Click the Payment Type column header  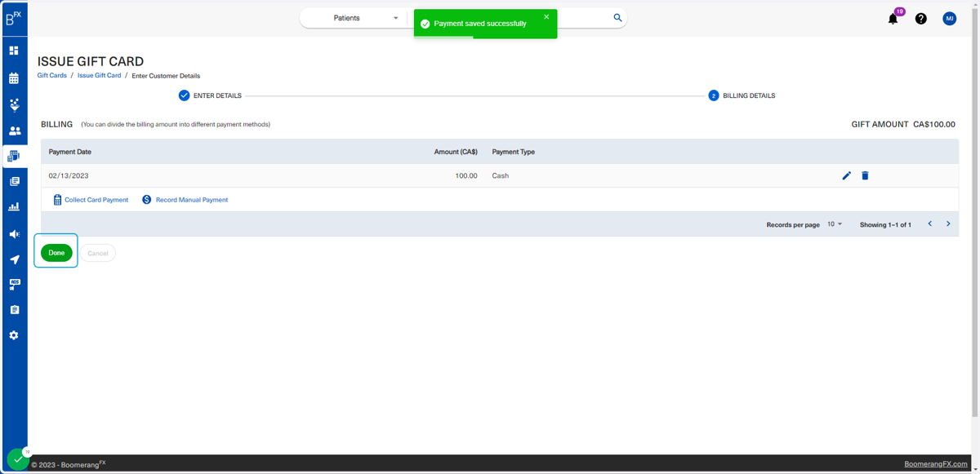coord(513,152)
